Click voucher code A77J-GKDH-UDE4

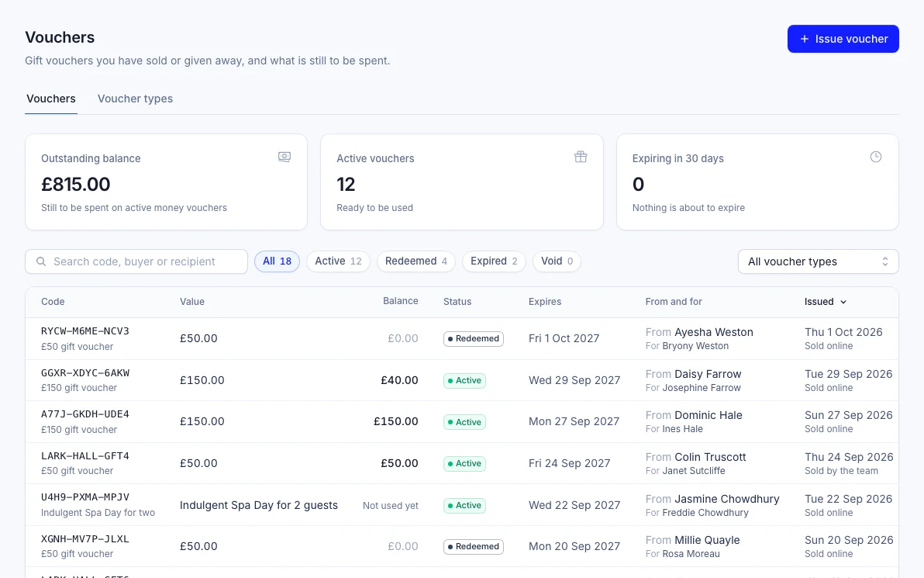84,414
